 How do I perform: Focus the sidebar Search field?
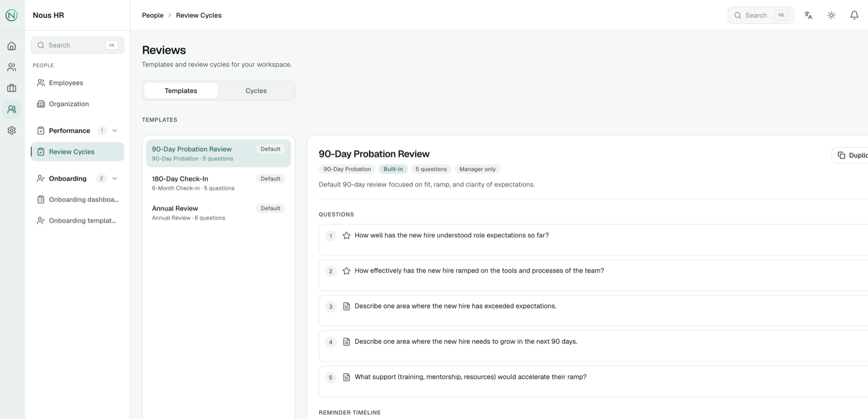pos(78,46)
